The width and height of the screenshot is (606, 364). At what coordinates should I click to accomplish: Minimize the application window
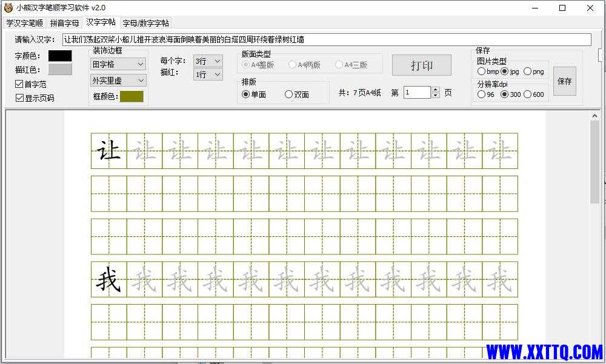pyautogui.click(x=535, y=8)
